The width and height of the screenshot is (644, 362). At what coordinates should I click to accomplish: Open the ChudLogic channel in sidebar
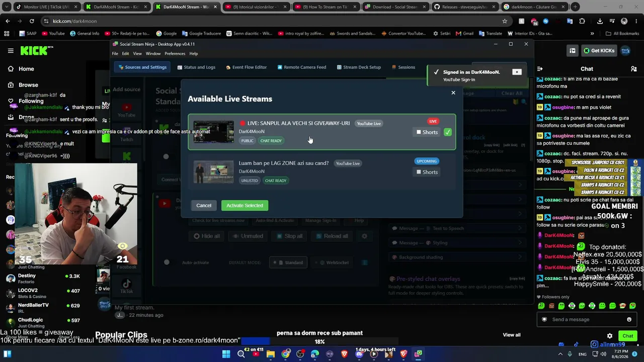43,322
